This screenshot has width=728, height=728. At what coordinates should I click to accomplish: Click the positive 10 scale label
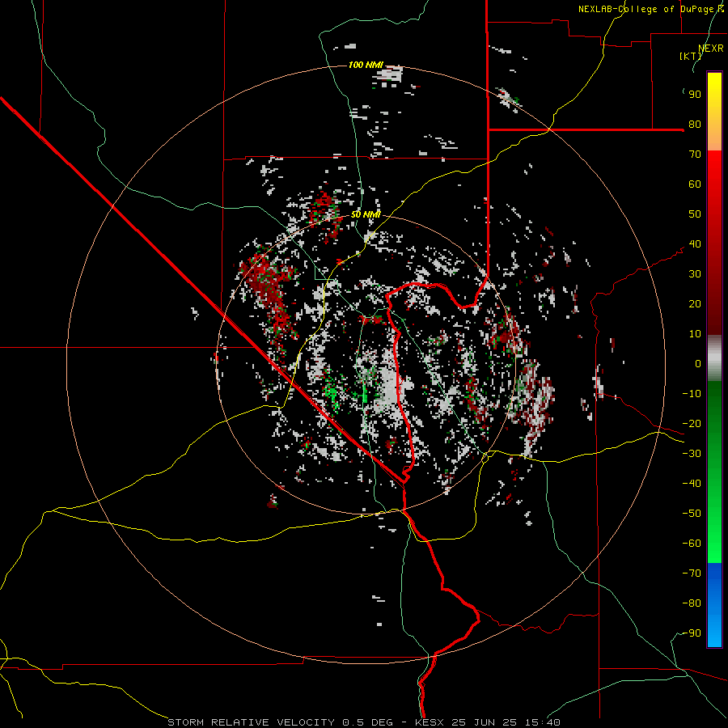(x=695, y=334)
